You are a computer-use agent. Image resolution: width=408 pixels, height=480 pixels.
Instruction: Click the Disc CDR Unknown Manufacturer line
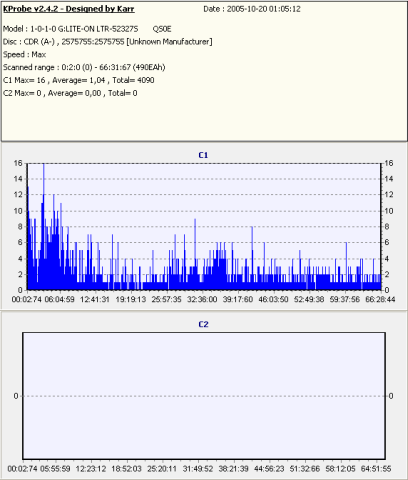pos(108,42)
